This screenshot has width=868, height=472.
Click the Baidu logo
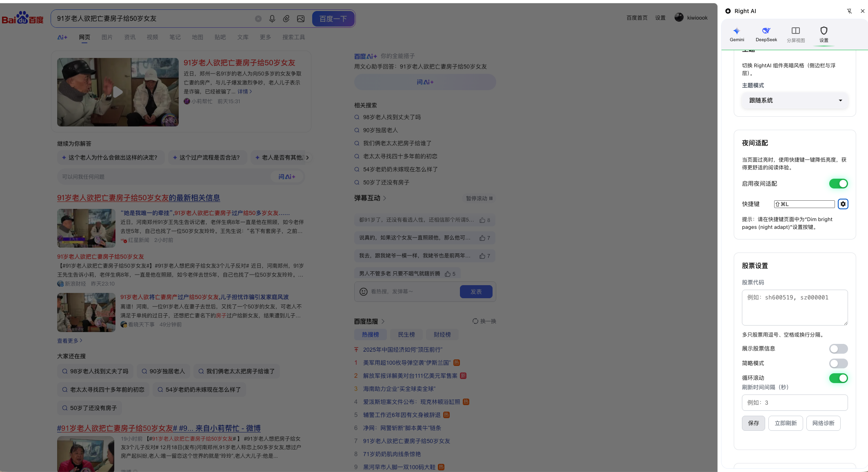22,18
